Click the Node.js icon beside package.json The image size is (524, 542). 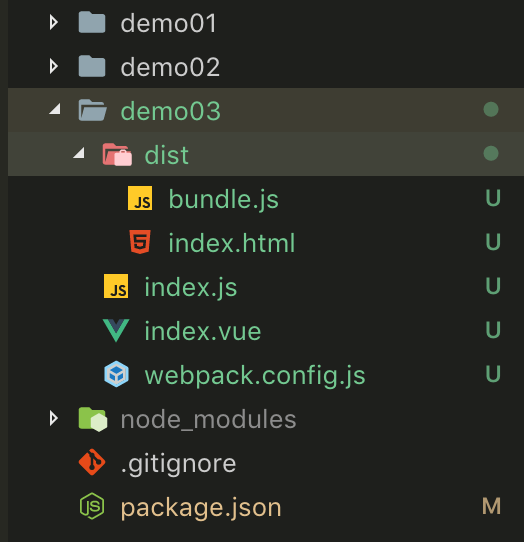click(92, 506)
